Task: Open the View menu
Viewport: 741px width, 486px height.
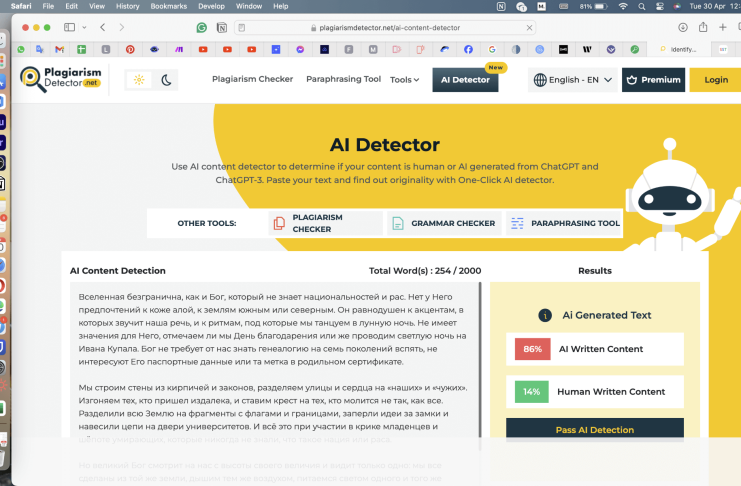Action: coord(97,6)
